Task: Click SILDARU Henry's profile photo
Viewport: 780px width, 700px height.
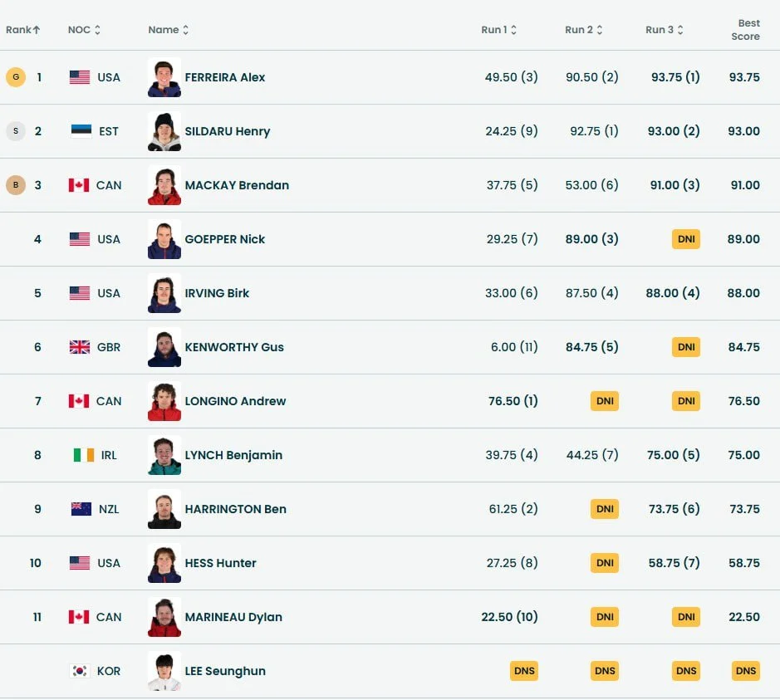Action: 164,131
